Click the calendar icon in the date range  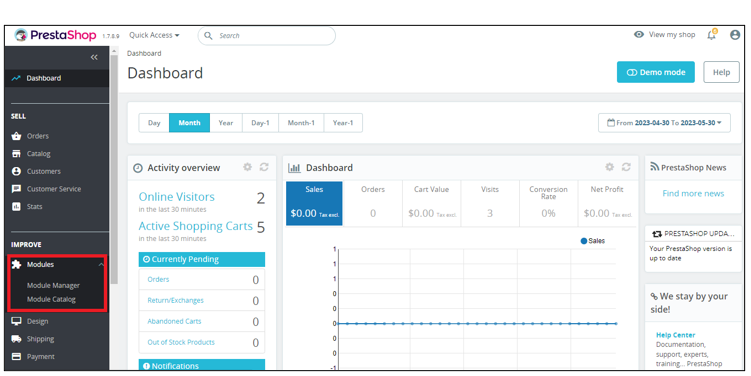pos(611,123)
